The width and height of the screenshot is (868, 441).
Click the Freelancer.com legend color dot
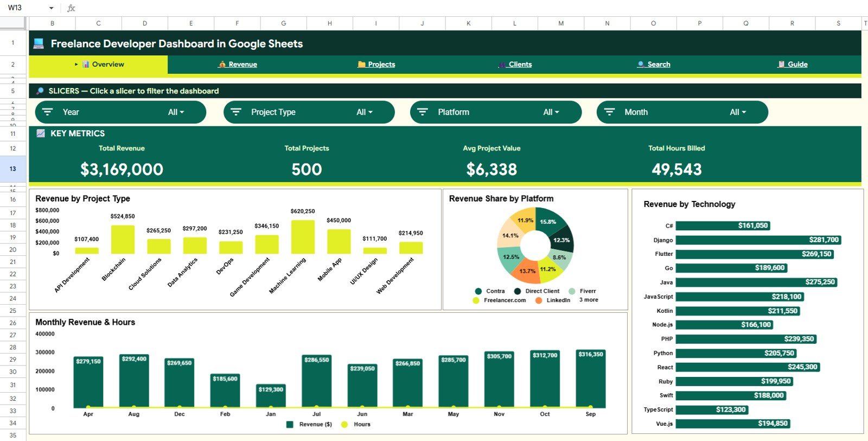pos(476,300)
